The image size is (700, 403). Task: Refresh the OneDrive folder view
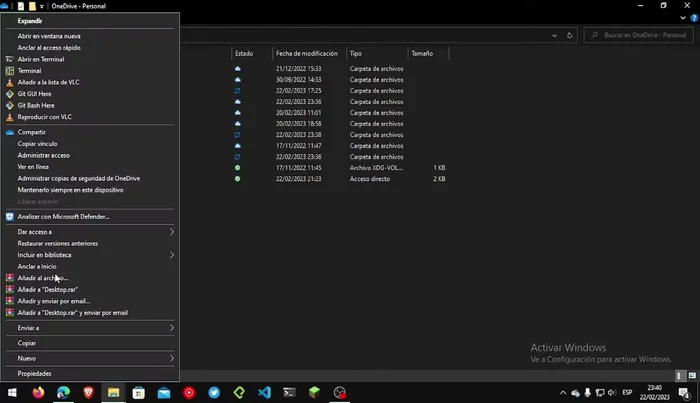(570, 35)
